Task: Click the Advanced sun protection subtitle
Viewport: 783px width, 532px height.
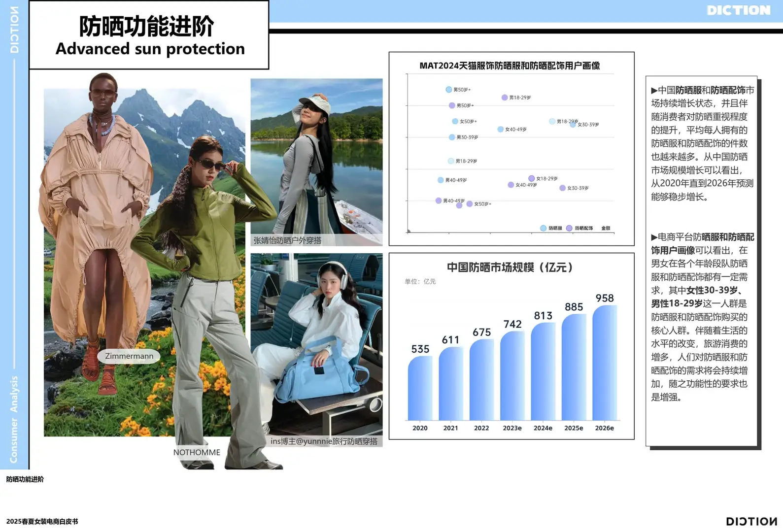Action: point(150,48)
